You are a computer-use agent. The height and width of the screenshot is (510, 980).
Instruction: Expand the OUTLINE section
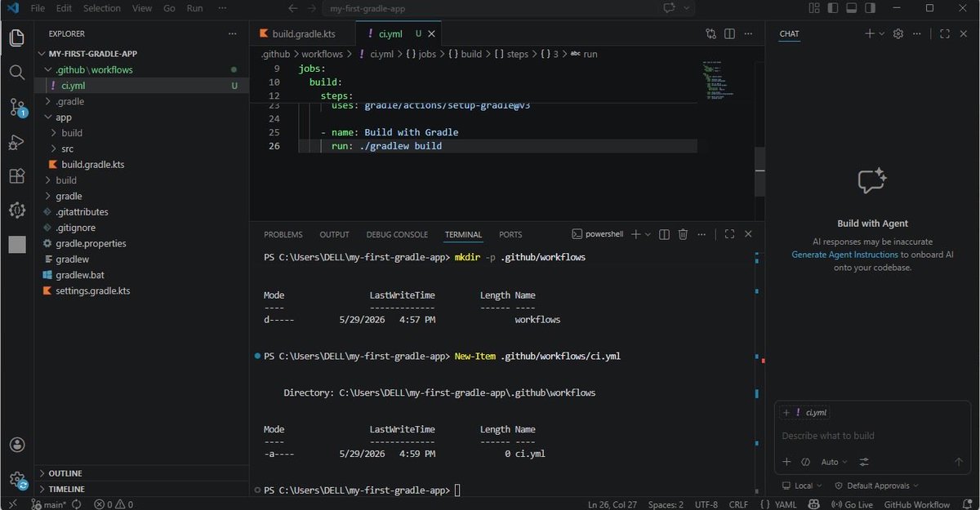tap(142, 473)
